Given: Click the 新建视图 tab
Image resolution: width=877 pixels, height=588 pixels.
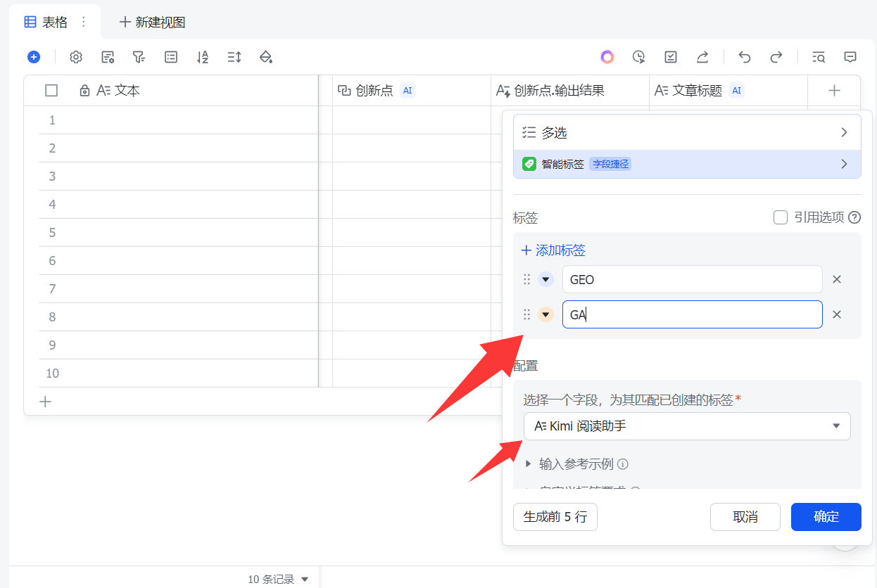Looking at the screenshot, I should point(152,23).
